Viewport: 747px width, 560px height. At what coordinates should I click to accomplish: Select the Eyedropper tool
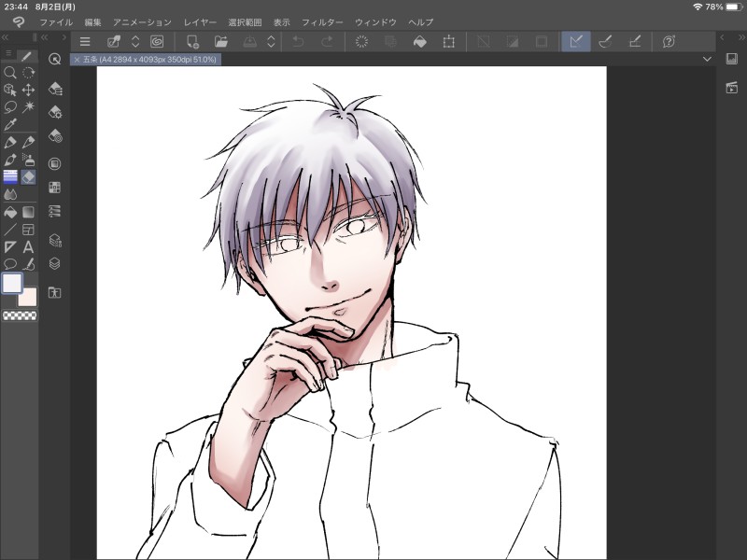[10, 124]
